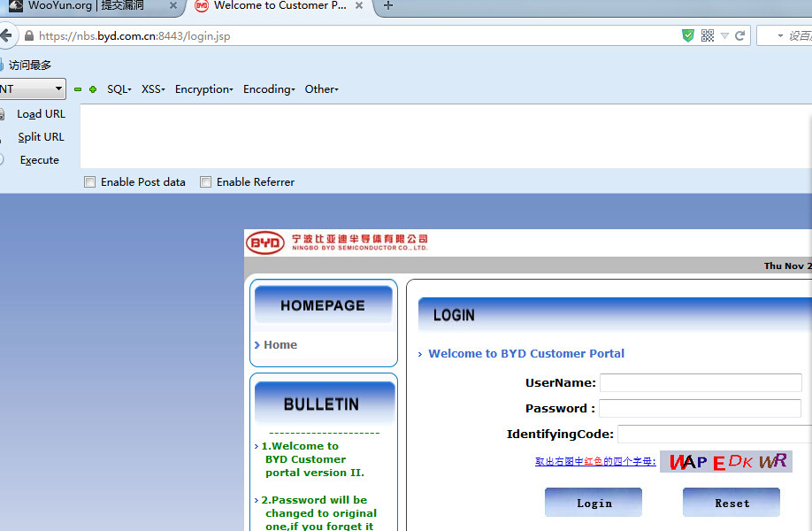
Task: Open the Encoding menu in HackBar
Action: [269, 89]
